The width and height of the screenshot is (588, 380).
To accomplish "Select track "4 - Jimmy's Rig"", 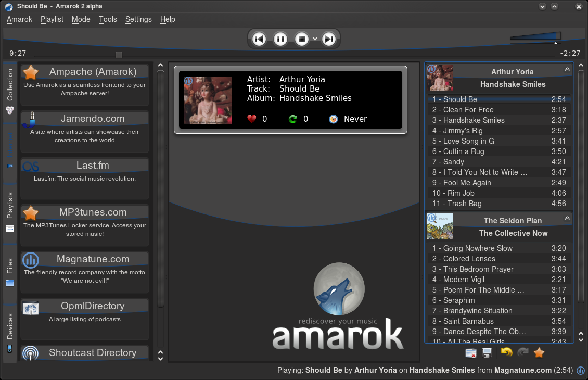I will click(x=498, y=131).
